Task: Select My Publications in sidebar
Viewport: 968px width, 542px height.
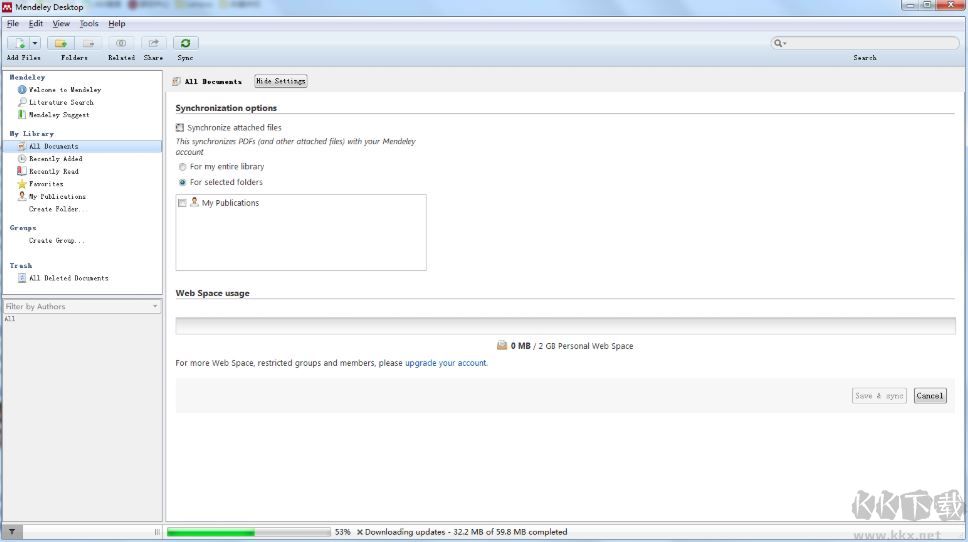Action: click(x=57, y=196)
